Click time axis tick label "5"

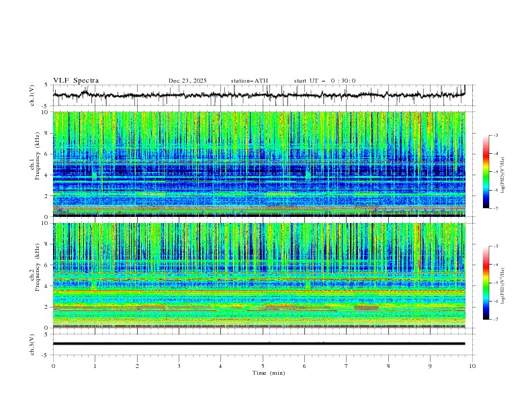263,366
